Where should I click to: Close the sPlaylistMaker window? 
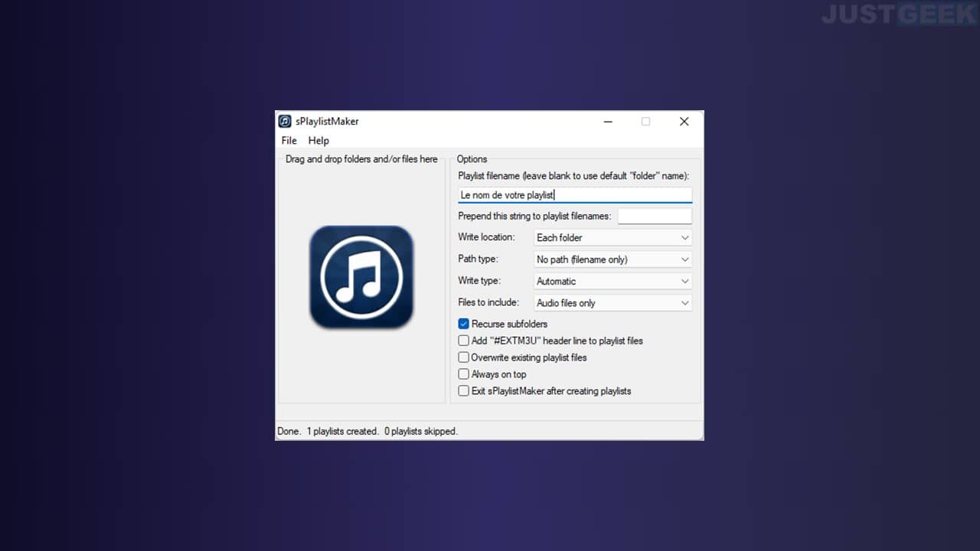coord(684,121)
